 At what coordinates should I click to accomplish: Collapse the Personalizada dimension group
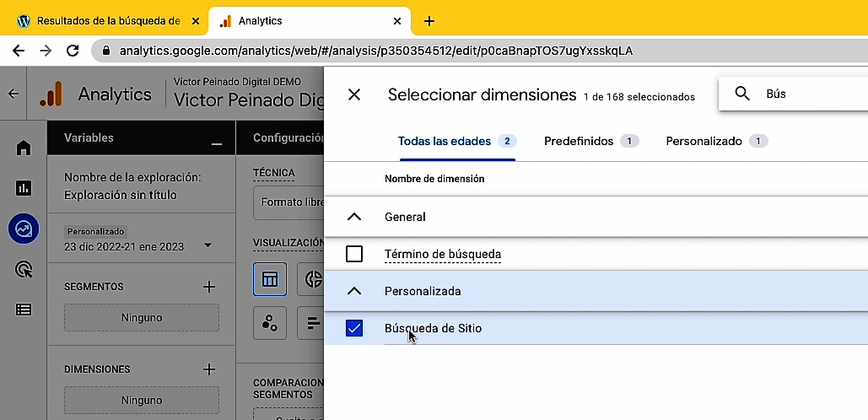[354, 291]
